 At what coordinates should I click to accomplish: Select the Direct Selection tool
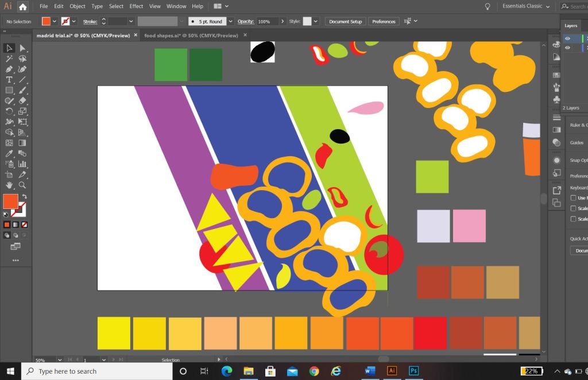point(22,48)
